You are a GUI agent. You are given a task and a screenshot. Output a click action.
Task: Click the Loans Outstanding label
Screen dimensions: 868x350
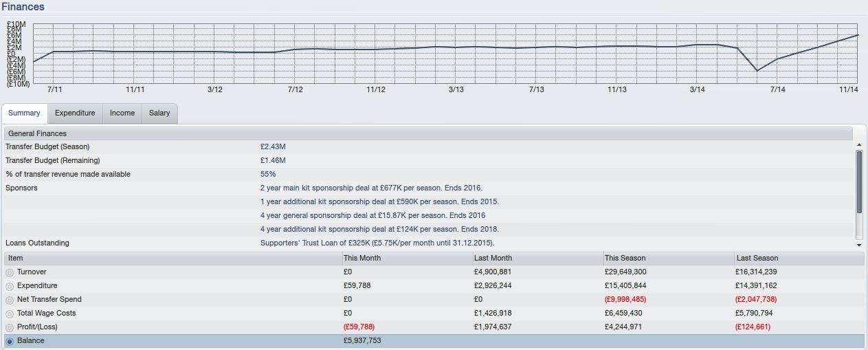[x=37, y=243]
